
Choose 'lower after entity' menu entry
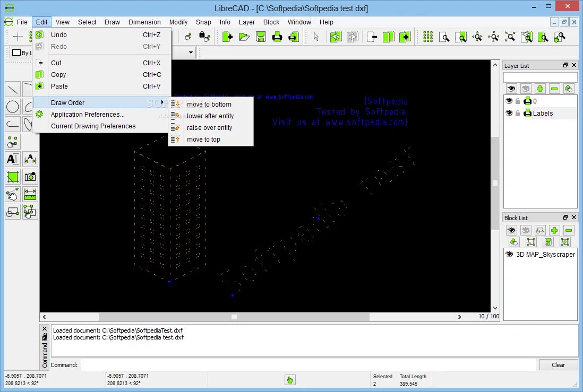click(x=211, y=116)
